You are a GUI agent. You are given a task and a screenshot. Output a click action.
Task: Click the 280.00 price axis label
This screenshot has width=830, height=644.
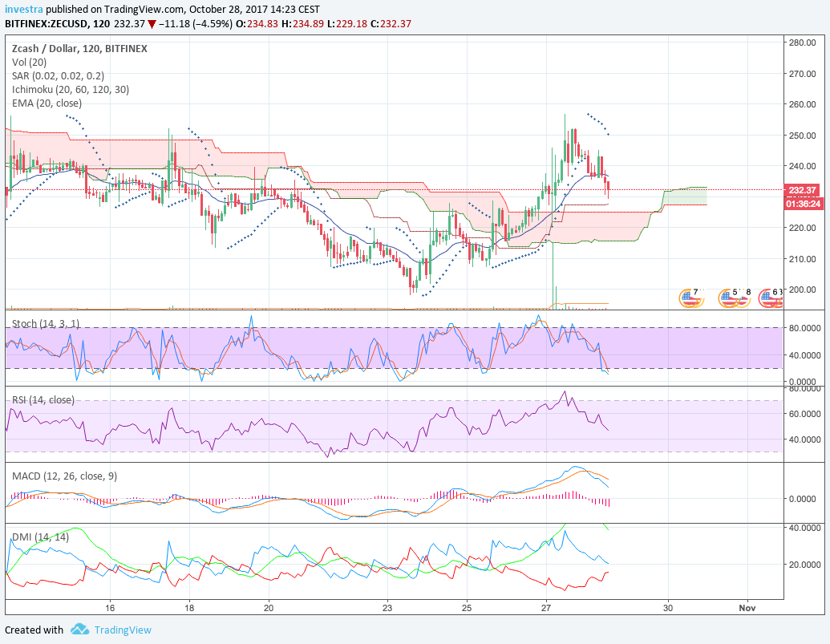[x=802, y=43]
